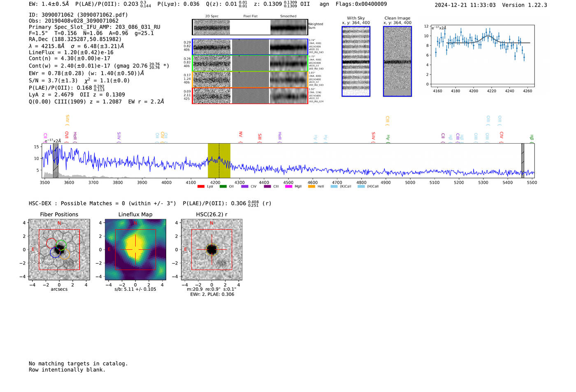Screen dimensions: 576x392
Task: Open the Clean Image cutout
Action: 397,61
